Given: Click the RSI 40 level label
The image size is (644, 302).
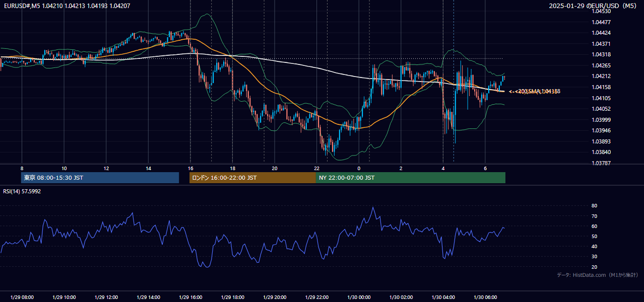Looking at the screenshot, I should [594, 246].
